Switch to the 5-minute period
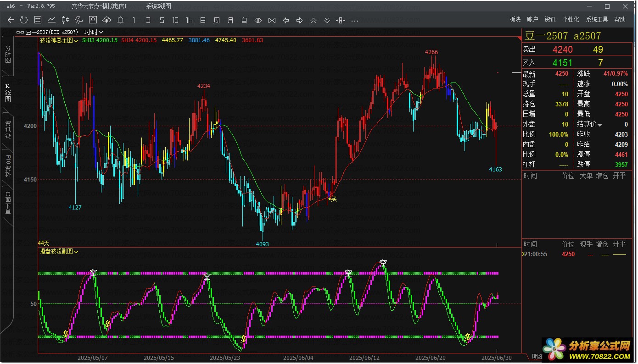This screenshot has height=364, width=638. tap(162, 20)
